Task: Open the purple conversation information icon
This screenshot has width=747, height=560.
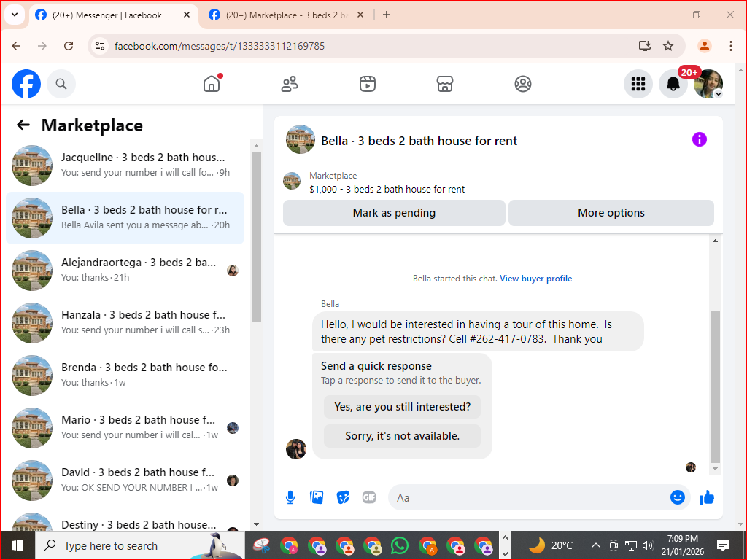Action: click(x=700, y=139)
